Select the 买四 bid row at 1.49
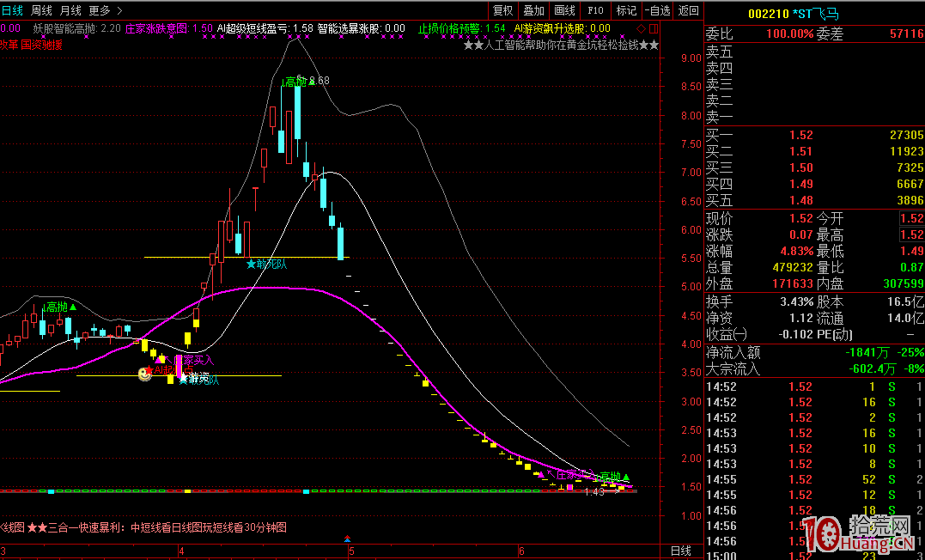 (x=815, y=184)
